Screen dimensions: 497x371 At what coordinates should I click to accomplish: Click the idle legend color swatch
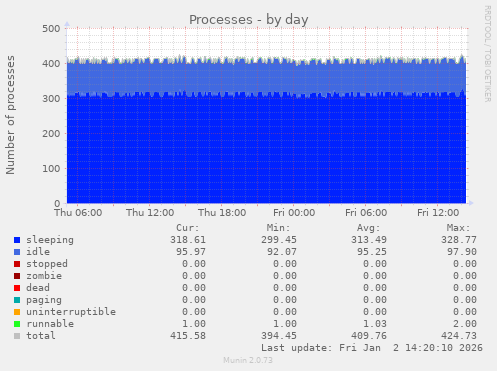click(17, 252)
